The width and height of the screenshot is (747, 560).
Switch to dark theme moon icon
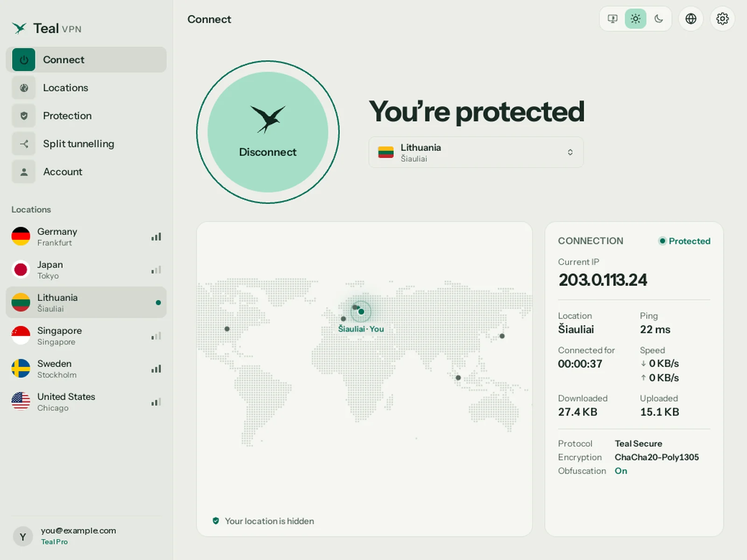coord(658,19)
